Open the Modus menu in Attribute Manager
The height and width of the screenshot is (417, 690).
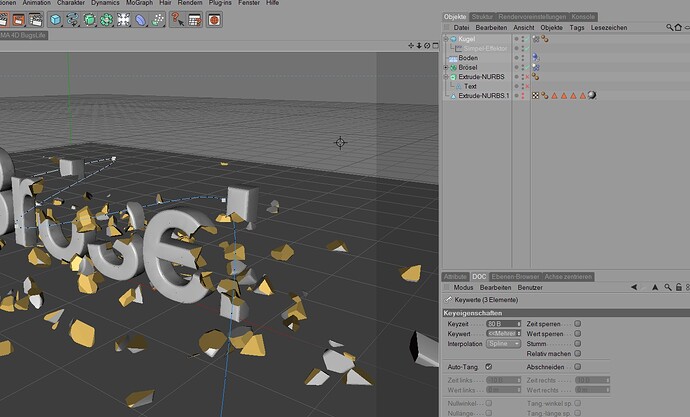463,287
